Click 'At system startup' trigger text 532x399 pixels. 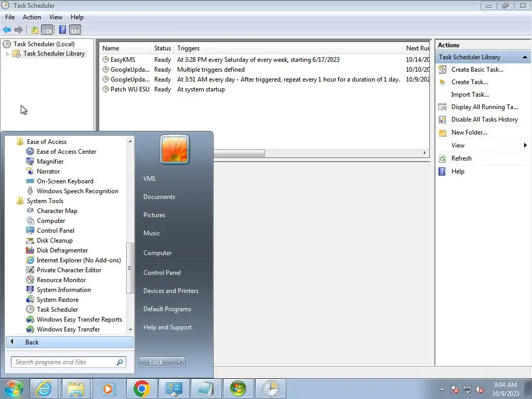point(201,89)
